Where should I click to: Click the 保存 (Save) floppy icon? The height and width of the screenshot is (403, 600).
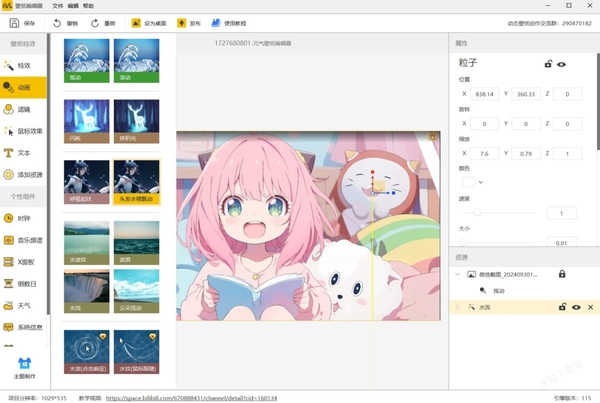[14, 23]
